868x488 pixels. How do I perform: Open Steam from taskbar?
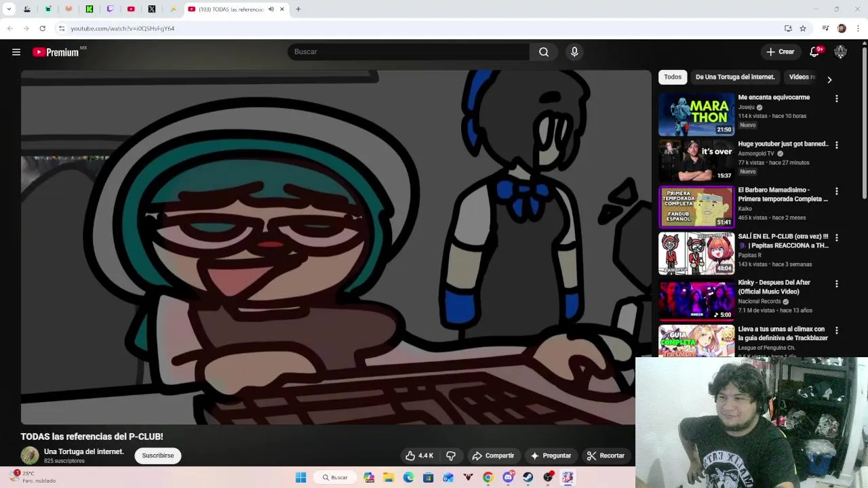click(528, 477)
